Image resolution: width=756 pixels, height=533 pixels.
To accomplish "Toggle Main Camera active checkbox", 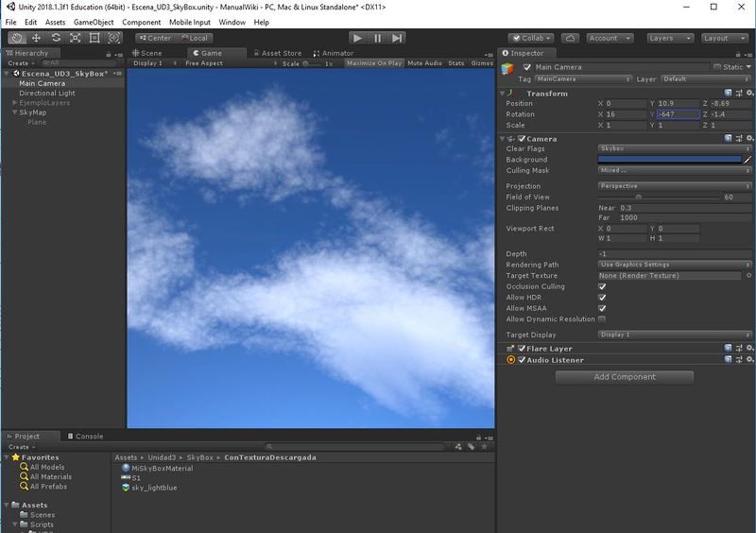I will pos(527,67).
